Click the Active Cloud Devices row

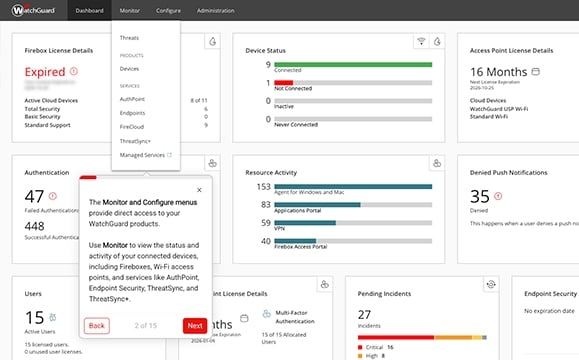pyautogui.click(x=116, y=100)
